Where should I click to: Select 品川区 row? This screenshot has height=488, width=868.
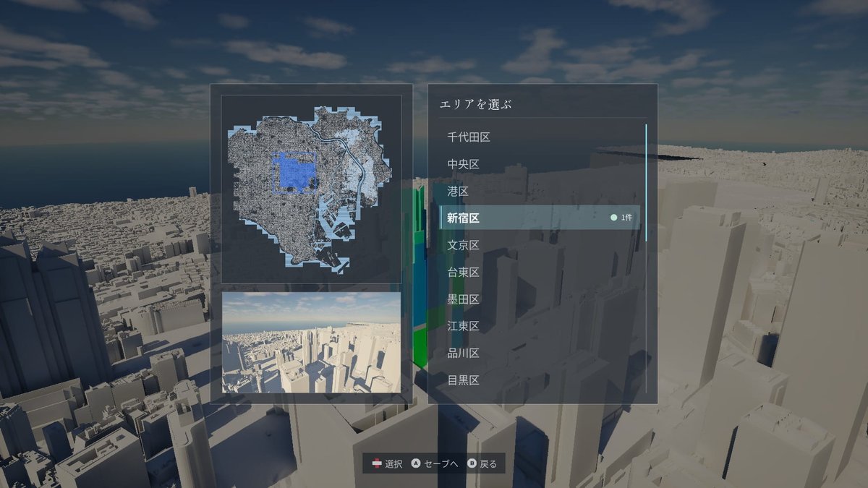[540, 353]
